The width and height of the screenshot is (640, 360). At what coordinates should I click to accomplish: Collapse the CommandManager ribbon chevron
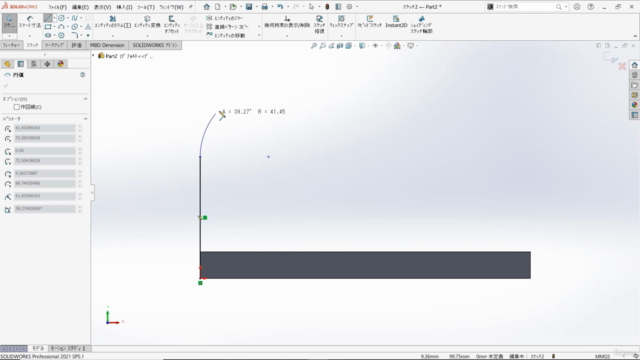(635, 36)
